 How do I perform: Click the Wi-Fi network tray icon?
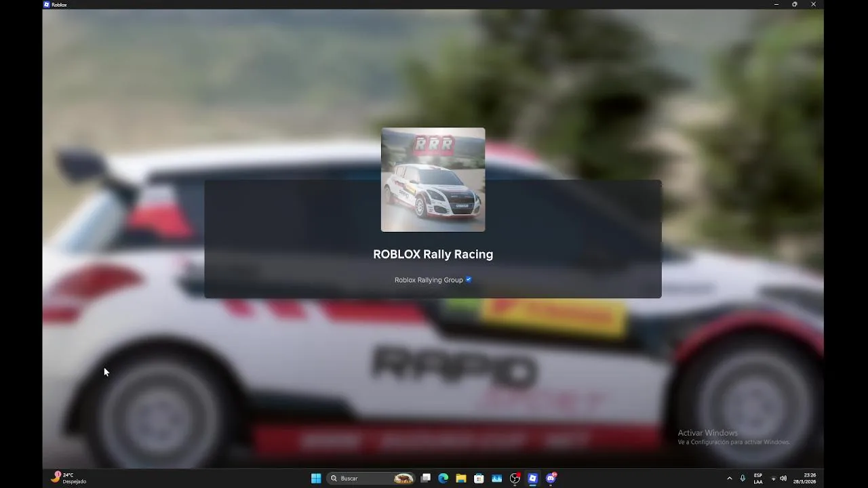[x=774, y=479]
